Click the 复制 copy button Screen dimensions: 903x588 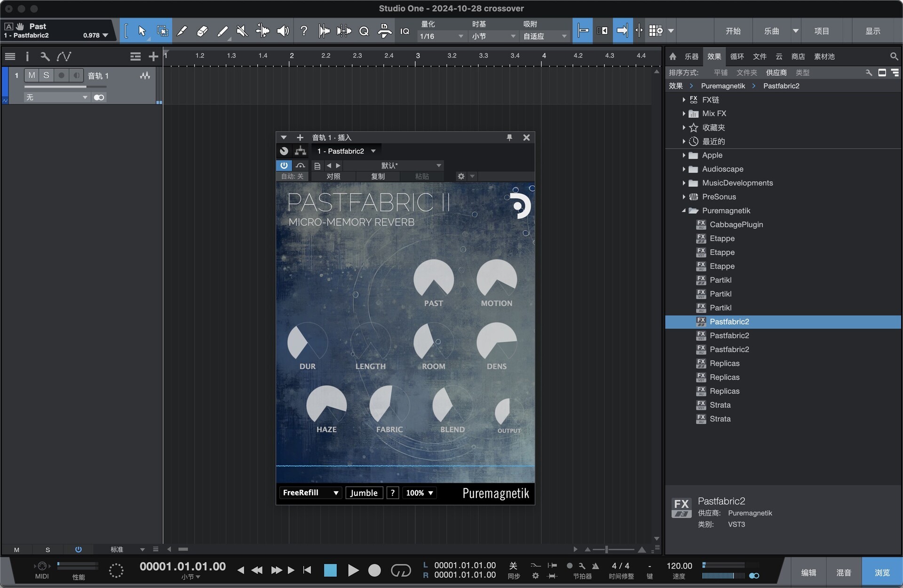378,176
